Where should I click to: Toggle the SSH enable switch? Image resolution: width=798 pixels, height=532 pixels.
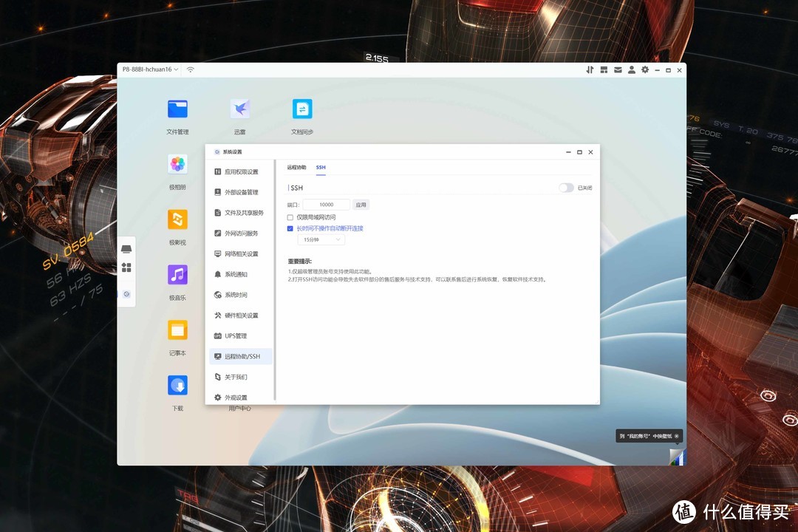(566, 188)
